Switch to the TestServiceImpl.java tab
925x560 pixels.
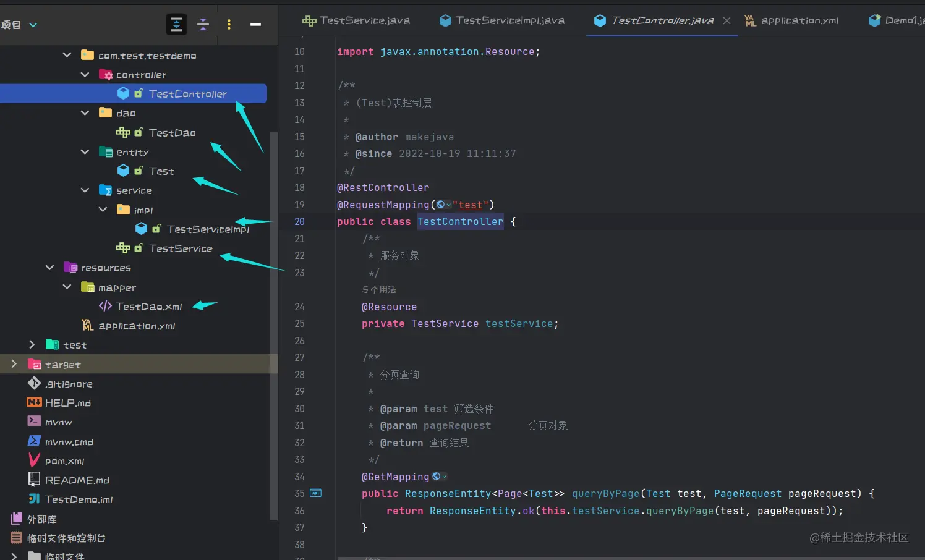501,20
